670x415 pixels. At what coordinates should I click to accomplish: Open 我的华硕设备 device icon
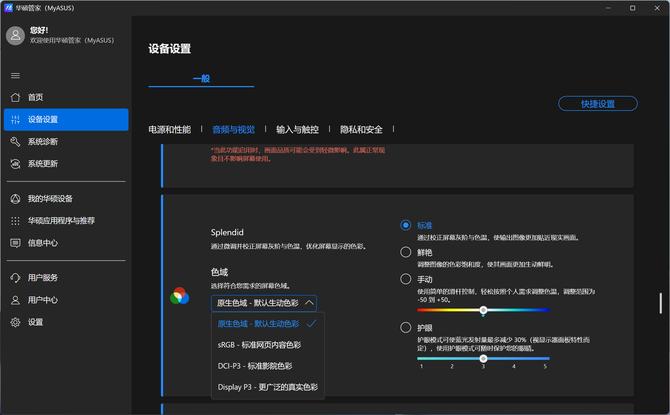(x=15, y=198)
